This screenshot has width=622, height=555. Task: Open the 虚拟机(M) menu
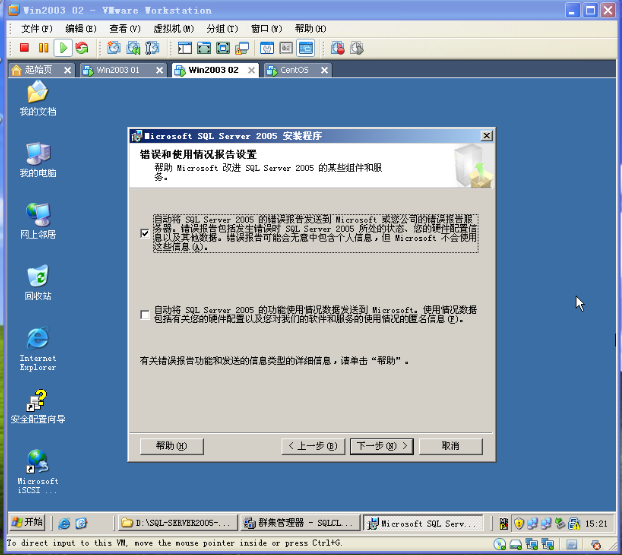(173, 29)
